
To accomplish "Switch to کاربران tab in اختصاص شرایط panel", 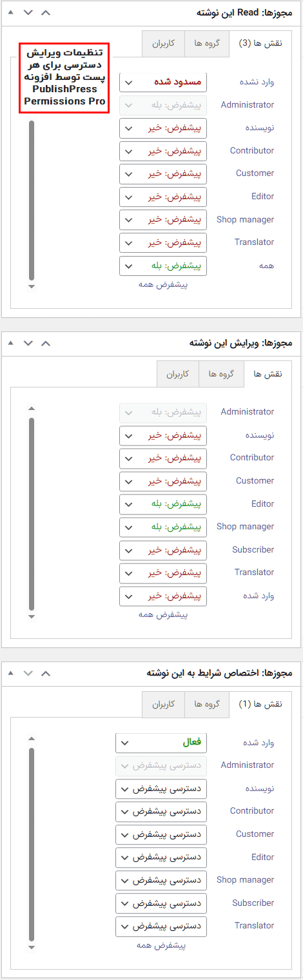I will pyautogui.click(x=164, y=704).
